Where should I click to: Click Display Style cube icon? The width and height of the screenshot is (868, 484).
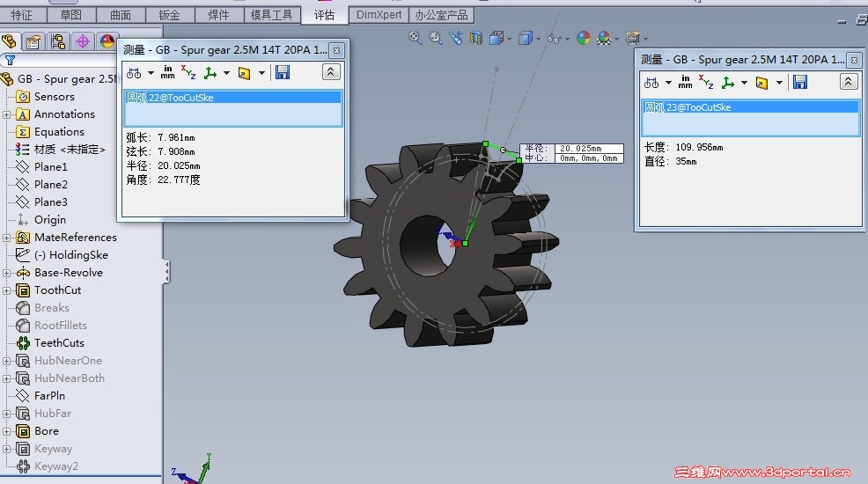[x=525, y=38]
